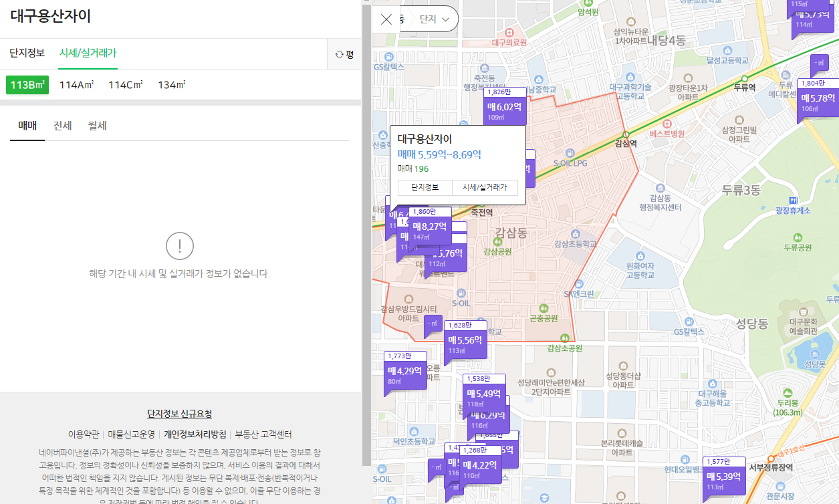Click the 성당래미안e편한세상 2단지아파트 label
The width and height of the screenshot is (839, 504).
[x=551, y=387]
